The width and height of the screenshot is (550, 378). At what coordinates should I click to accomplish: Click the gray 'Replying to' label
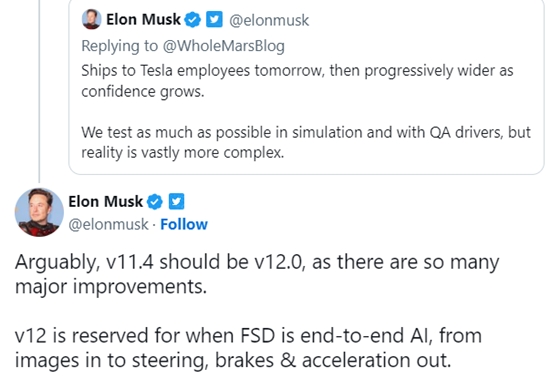pyautogui.click(x=120, y=46)
